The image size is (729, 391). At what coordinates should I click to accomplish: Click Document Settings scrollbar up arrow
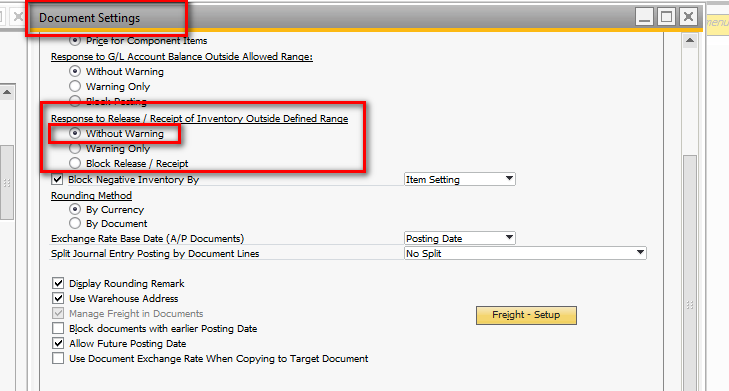coord(690,40)
